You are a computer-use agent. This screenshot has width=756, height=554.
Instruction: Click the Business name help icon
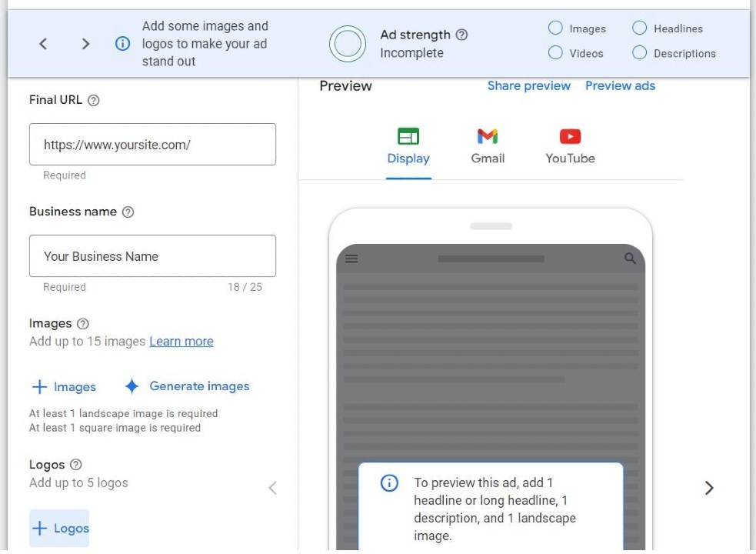click(128, 212)
